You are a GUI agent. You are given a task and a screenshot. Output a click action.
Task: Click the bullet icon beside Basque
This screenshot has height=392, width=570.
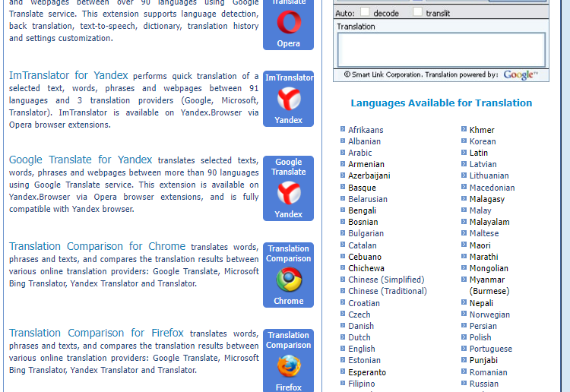pyautogui.click(x=343, y=187)
